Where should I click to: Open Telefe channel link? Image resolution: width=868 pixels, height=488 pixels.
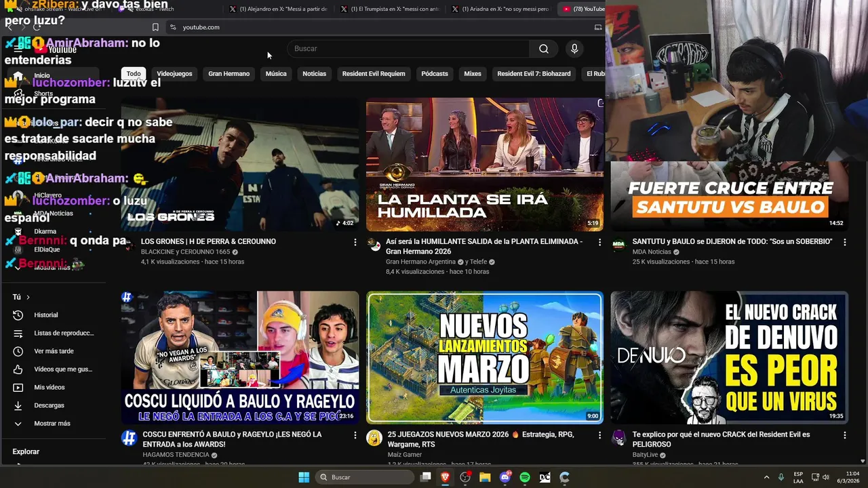(x=478, y=262)
